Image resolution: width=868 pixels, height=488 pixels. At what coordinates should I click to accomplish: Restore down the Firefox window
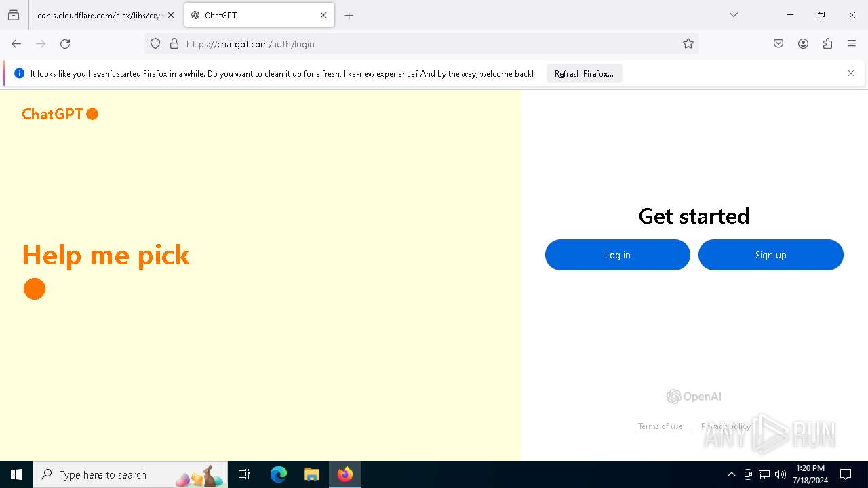point(821,15)
